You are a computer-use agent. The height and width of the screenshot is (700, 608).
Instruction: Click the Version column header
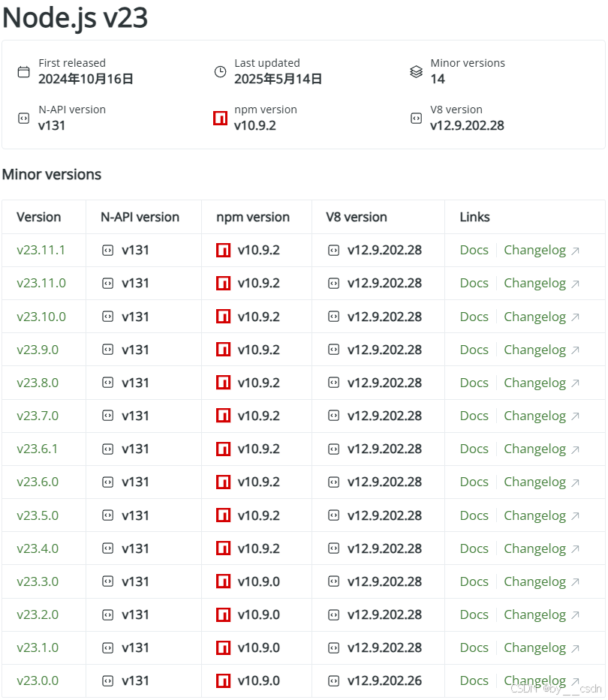pos(39,217)
